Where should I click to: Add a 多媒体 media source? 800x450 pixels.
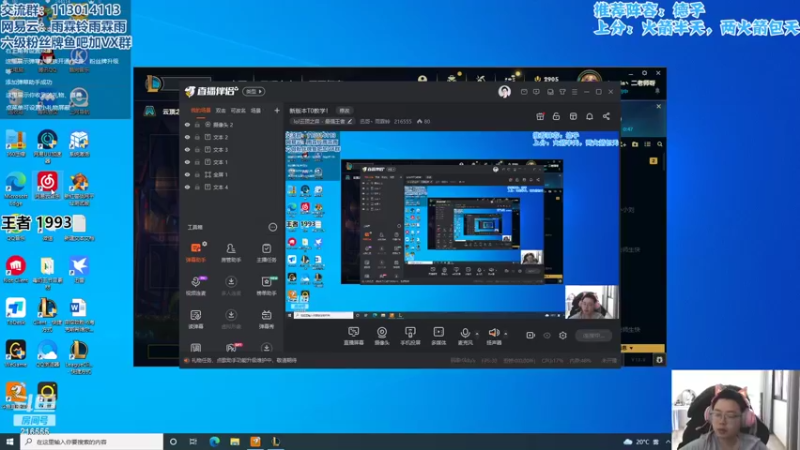[438, 336]
